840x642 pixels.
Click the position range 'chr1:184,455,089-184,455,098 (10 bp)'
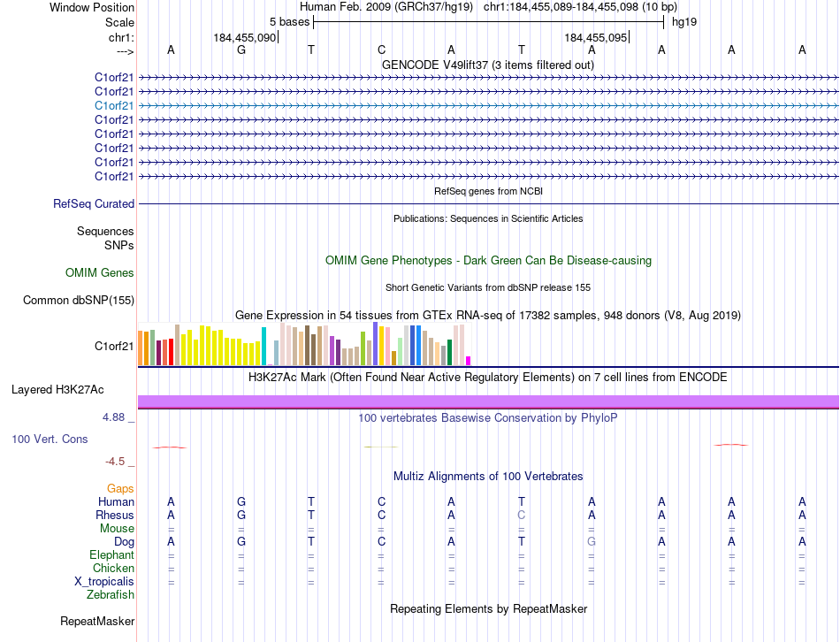pyautogui.click(x=580, y=7)
